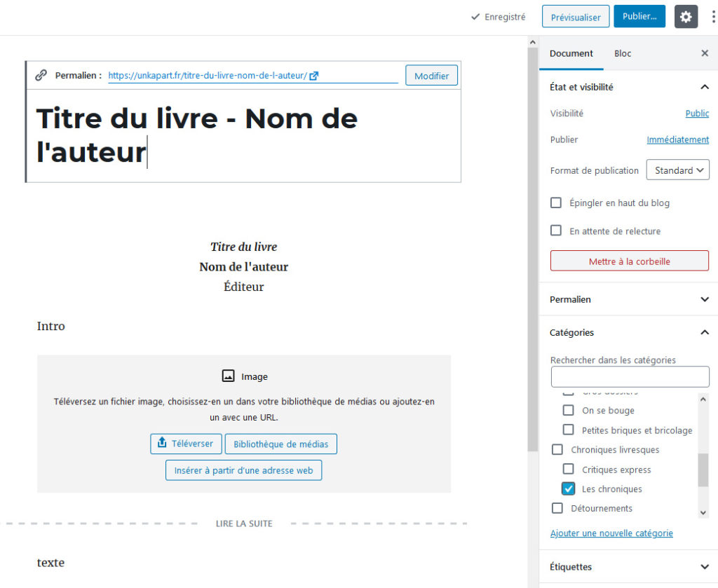The image size is (718, 588).
Task: Open Format de publication dropdown
Action: [x=677, y=170]
